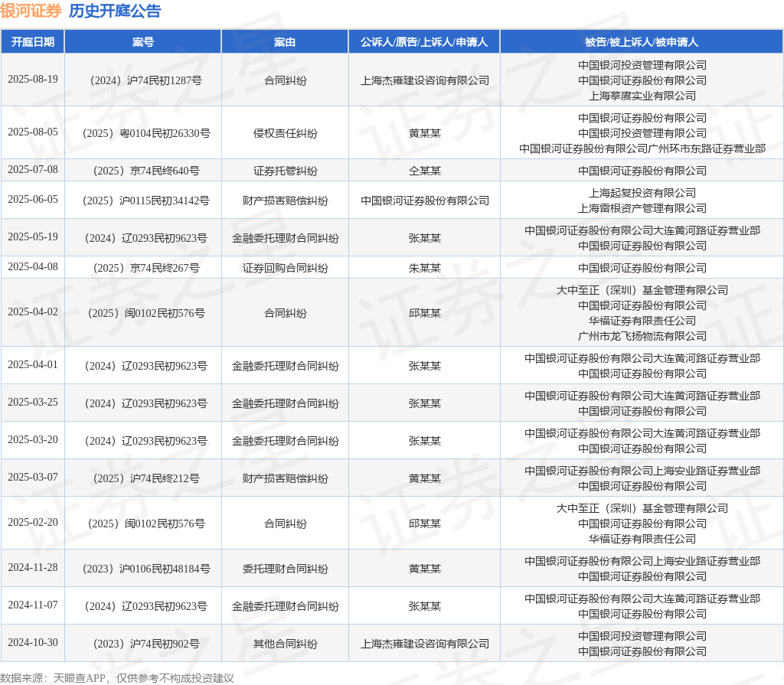Click the 证券回购合同纠纷 cause cell
The width and height of the screenshot is (784, 685).
click(x=285, y=269)
